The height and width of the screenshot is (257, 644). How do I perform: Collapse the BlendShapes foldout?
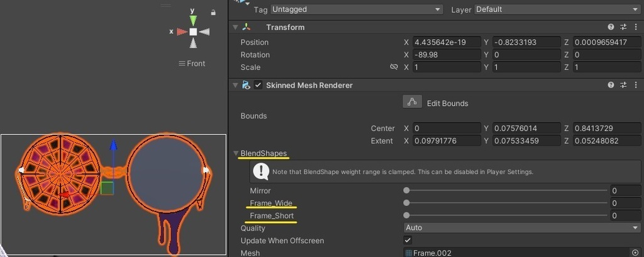236,153
